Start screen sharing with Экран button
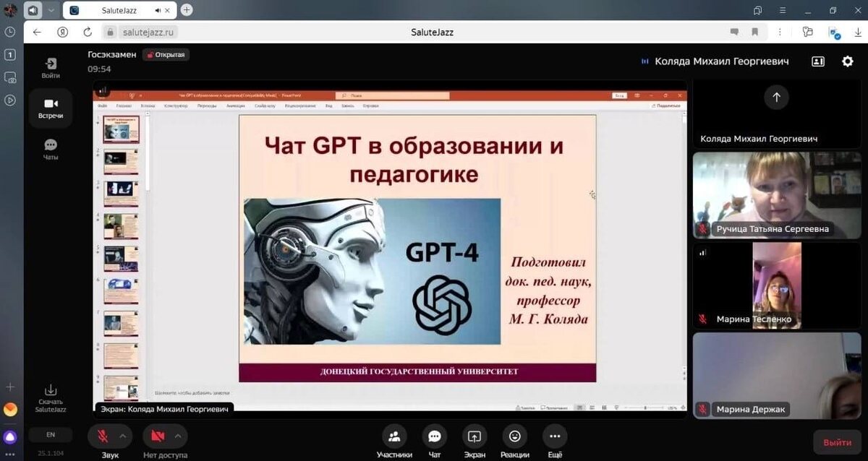The height and width of the screenshot is (461, 868). click(475, 441)
